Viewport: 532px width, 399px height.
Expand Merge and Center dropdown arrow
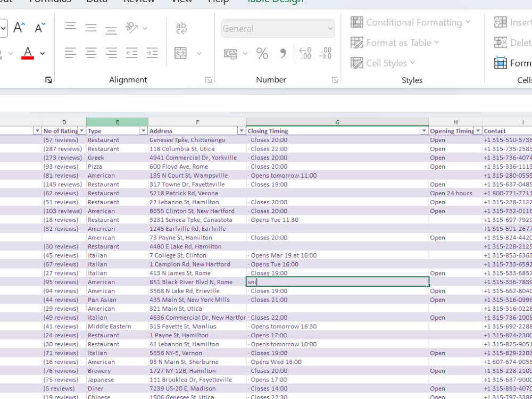(199, 54)
